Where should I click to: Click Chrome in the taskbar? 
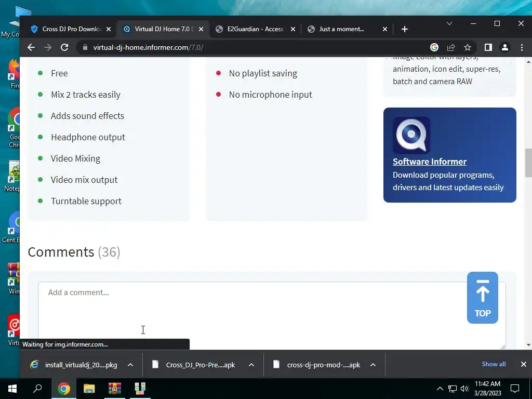point(63,389)
